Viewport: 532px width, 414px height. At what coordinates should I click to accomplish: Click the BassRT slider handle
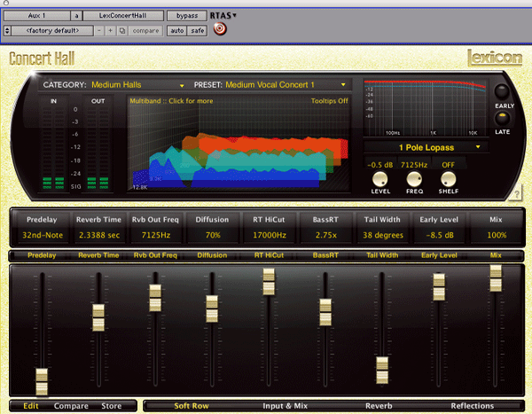325,312
